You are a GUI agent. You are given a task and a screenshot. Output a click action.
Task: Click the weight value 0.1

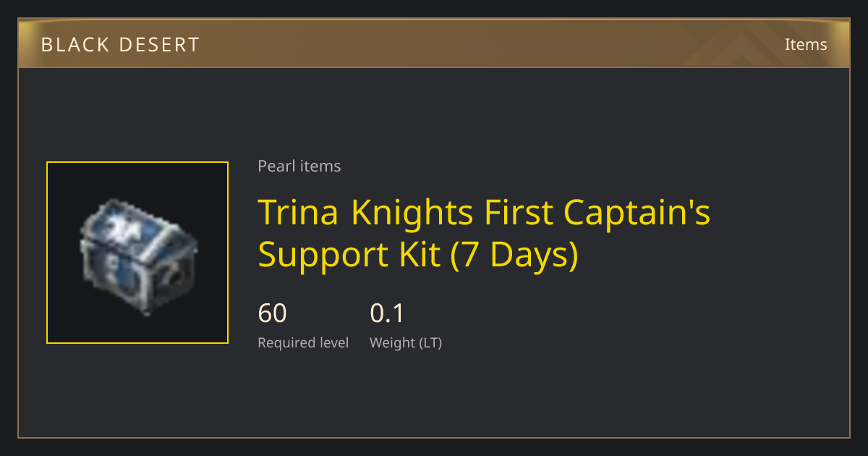[387, 313]
